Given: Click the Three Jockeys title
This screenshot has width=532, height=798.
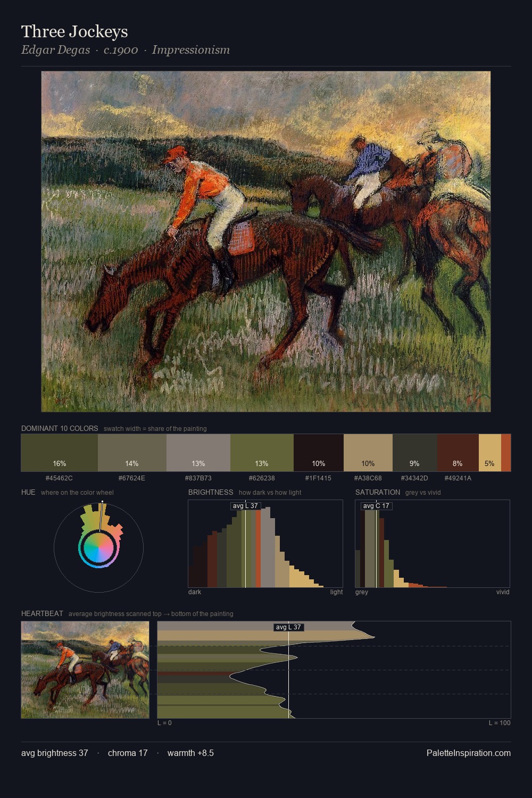Looking at the screenshot, I should click(x=74, y=32).
